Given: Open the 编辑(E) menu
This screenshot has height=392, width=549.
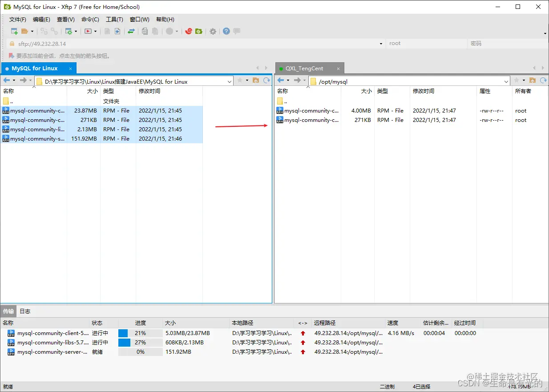Looking at the screenshot, I should tap(41, 20).
